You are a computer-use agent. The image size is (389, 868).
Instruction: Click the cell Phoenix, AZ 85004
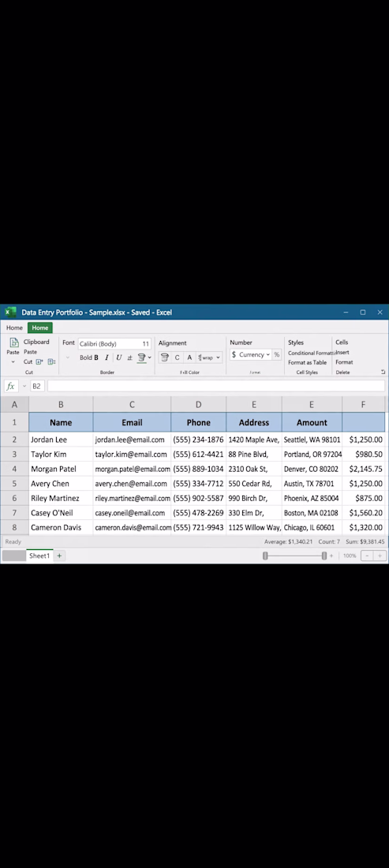312,498
